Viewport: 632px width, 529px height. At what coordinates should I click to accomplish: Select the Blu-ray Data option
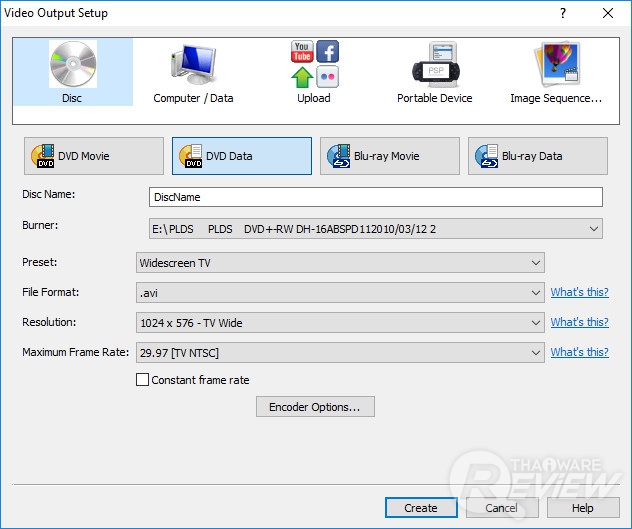(538, 156)
